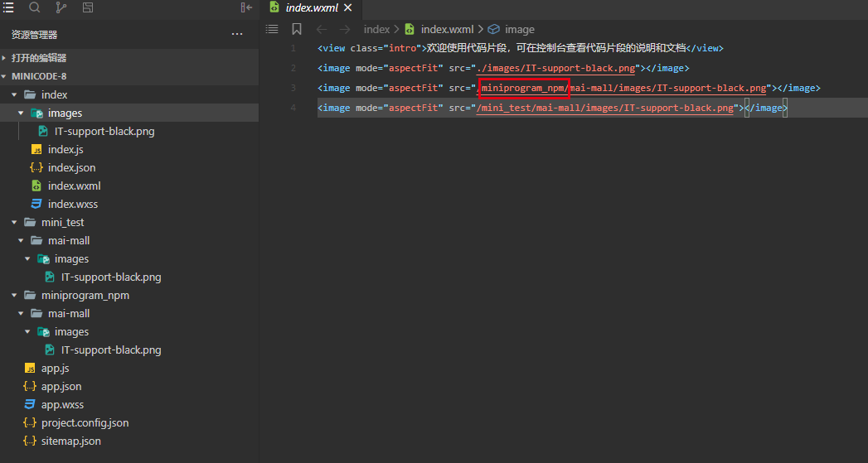
Task: Click the index.js JS file icon
Action: point(36,150)
